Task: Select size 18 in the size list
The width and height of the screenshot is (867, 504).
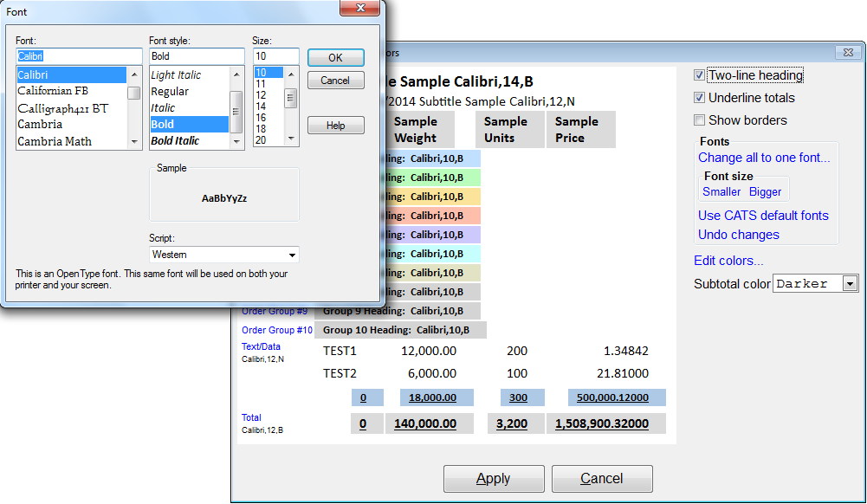Action: tap(269, 129)
